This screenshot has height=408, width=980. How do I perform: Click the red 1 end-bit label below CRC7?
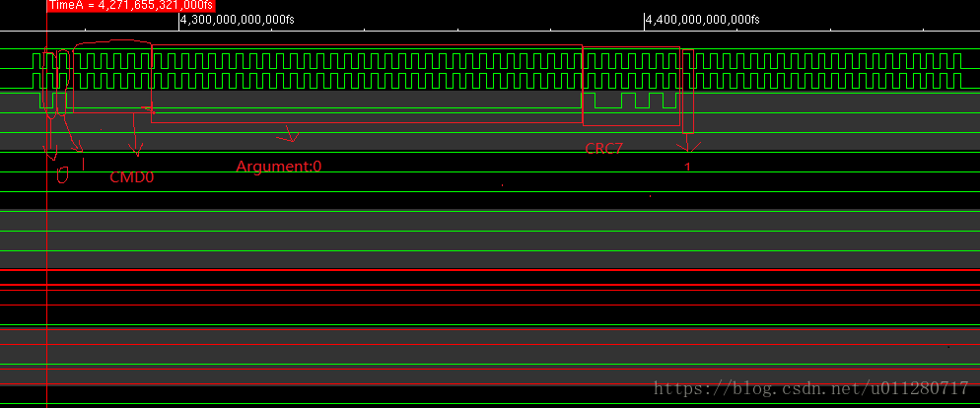[x=687, y=168]
